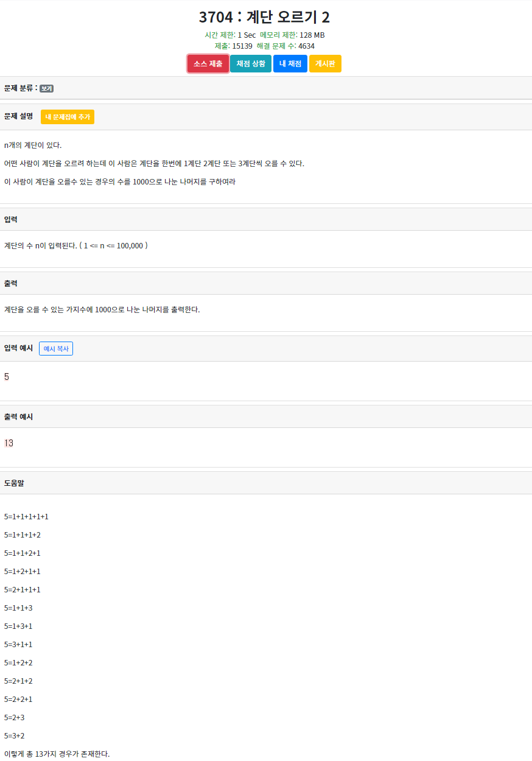Click the line 5=2+1+2
532x761 pixels.
point(18,681)
